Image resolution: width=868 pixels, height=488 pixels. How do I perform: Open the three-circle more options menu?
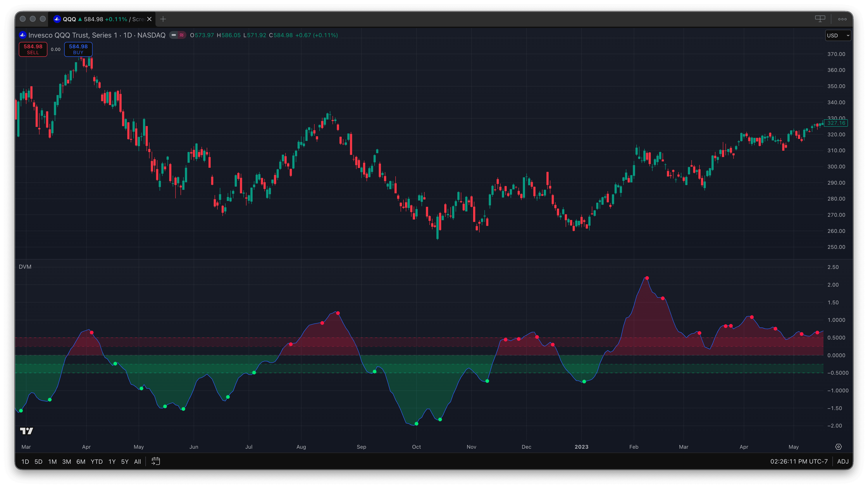(x=842, y=19)
